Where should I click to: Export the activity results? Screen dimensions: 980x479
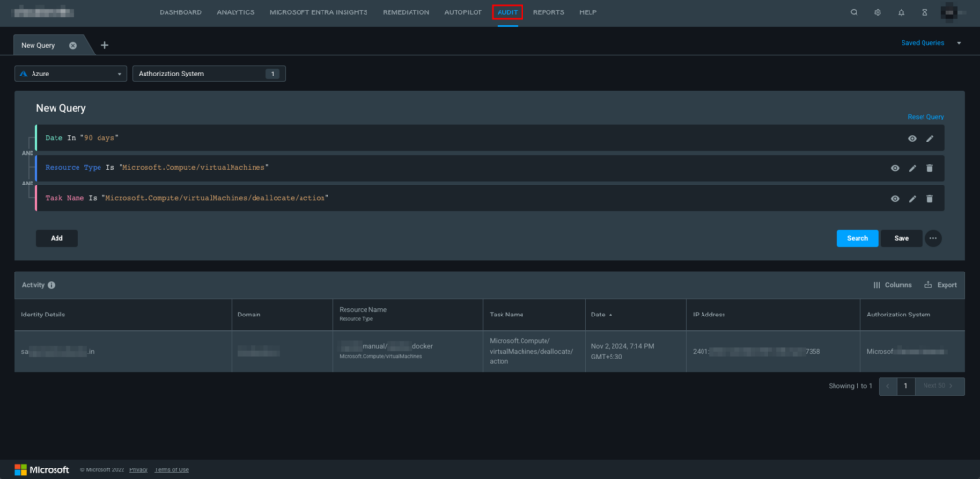[941, 285]
